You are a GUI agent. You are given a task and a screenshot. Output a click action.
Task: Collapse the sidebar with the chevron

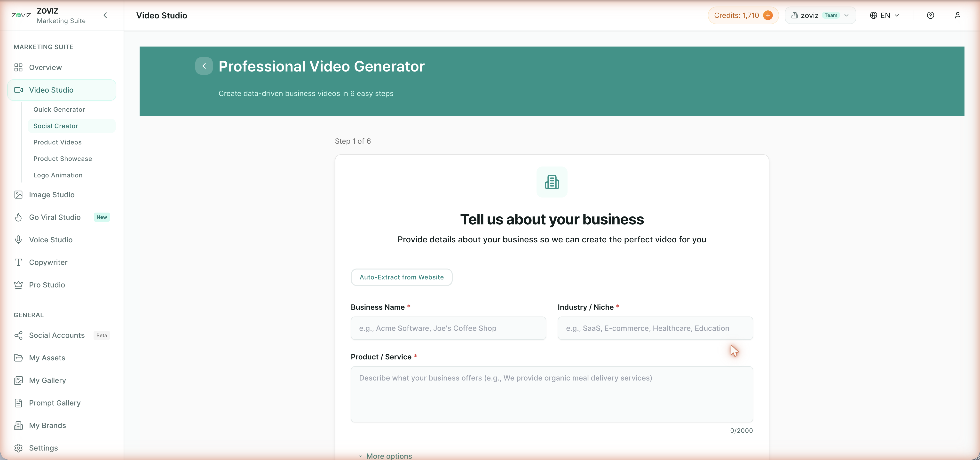pyautogui.click(x=105, y=15)
